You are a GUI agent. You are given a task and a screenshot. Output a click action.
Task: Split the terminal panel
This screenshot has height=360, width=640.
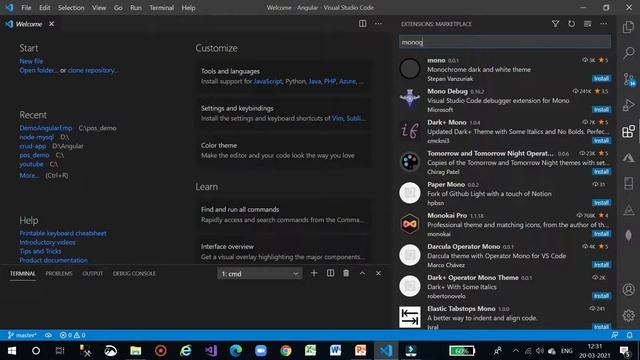330,273
